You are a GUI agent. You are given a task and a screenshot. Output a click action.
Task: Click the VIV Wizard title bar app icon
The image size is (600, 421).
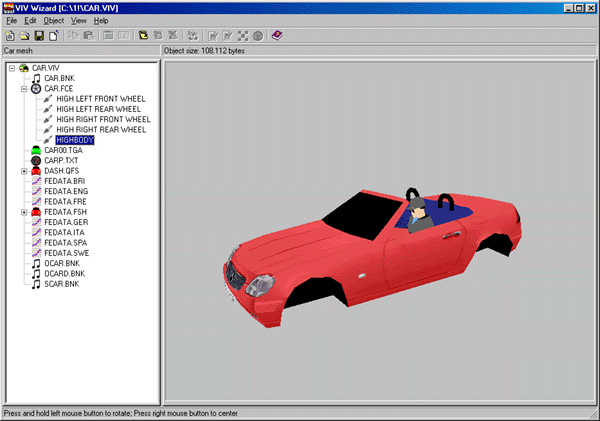tap(8, 8)
